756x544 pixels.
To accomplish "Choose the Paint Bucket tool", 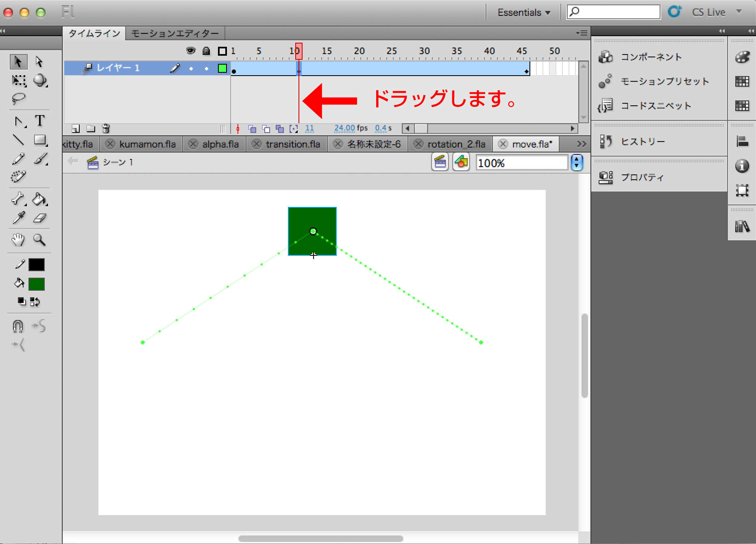I will pos(39,199).
